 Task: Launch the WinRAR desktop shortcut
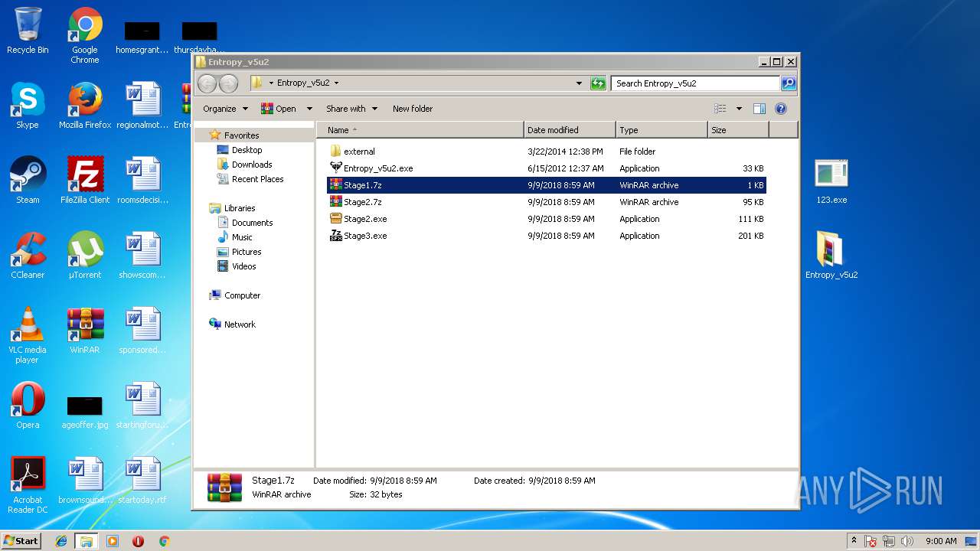[85, 331]
